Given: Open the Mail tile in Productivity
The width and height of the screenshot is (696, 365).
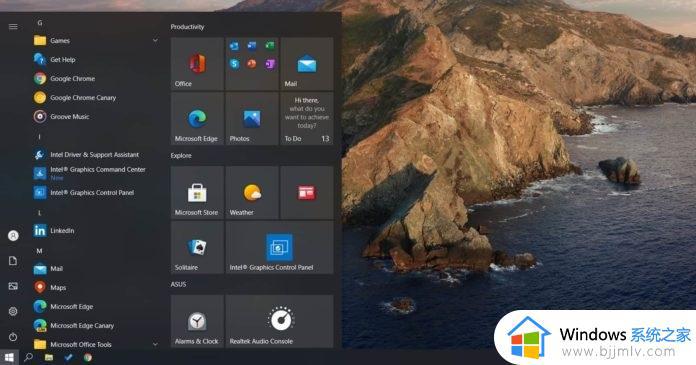Looking at the screenshot, I should (x=307, y=63).
